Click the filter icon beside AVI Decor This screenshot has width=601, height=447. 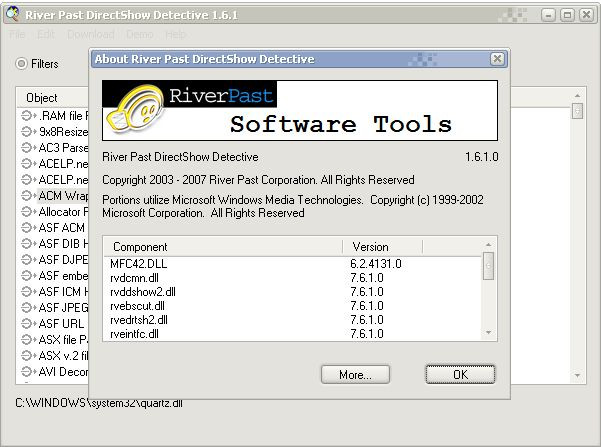coord(28,371)
